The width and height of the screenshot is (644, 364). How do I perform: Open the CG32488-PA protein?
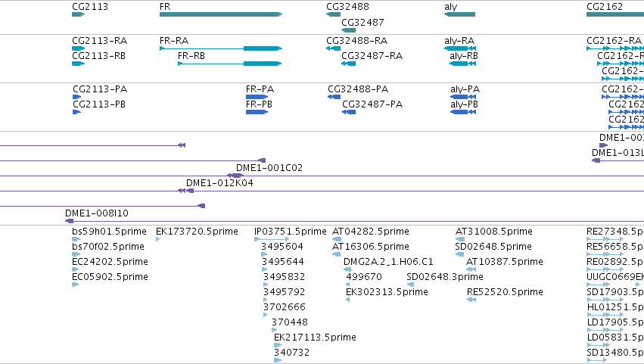coord(334,97)
